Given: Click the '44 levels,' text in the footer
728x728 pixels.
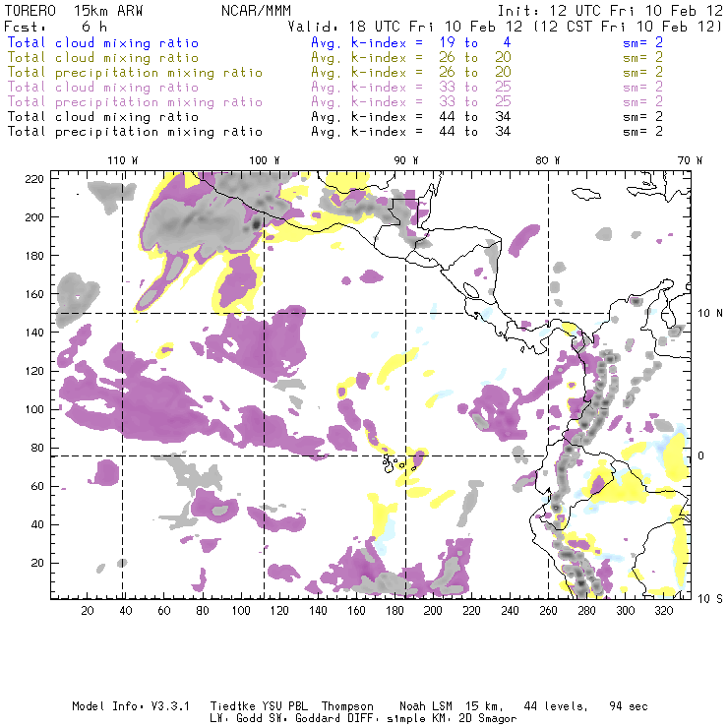Looking at the screenshot, I should (556, 707).
